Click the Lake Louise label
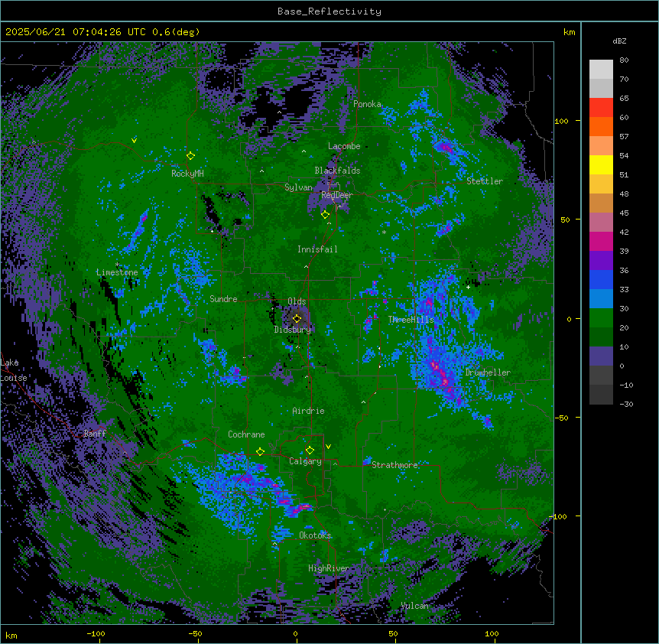The width and height of the screenshot is (659, 644). [12, 370]
